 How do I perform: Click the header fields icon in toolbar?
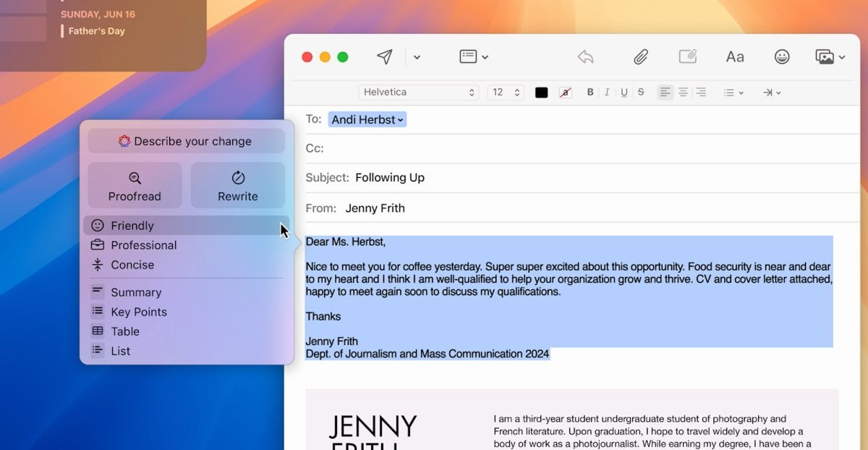(x=468, y=56)
